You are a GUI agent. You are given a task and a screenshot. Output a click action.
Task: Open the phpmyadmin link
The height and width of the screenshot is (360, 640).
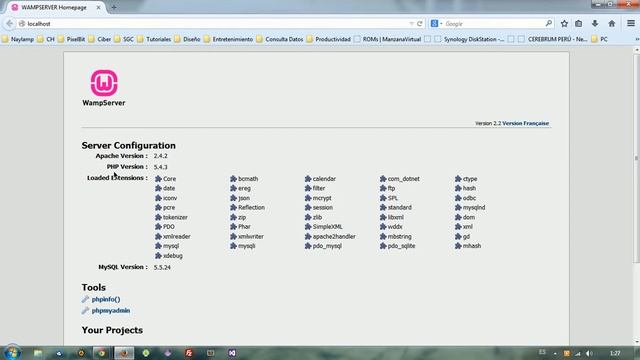point(111,311)
